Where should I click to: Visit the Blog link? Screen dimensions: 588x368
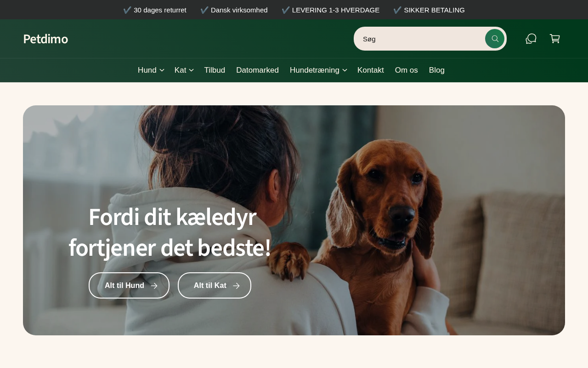pyautogui.click(x=437, y=70)
